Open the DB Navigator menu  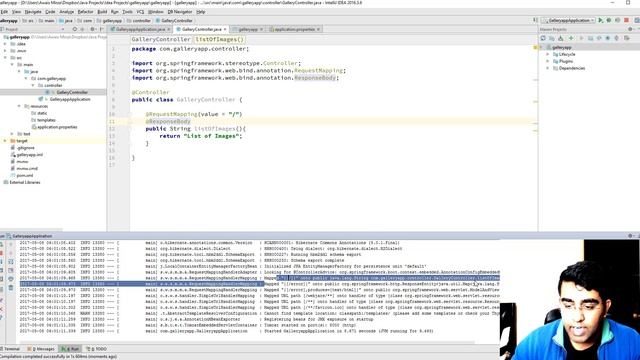[x=180, y=12]
